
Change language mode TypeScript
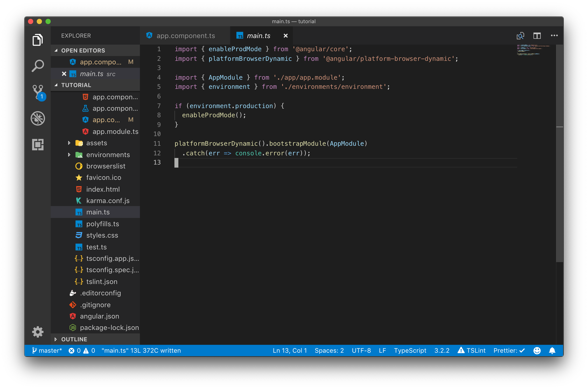pyautogui.click(x=410, y=350)
